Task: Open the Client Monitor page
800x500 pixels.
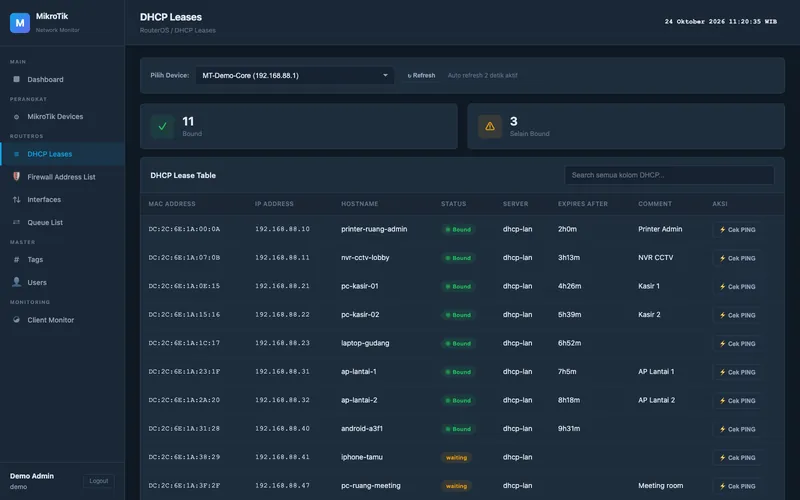Action: coord(62,319)
